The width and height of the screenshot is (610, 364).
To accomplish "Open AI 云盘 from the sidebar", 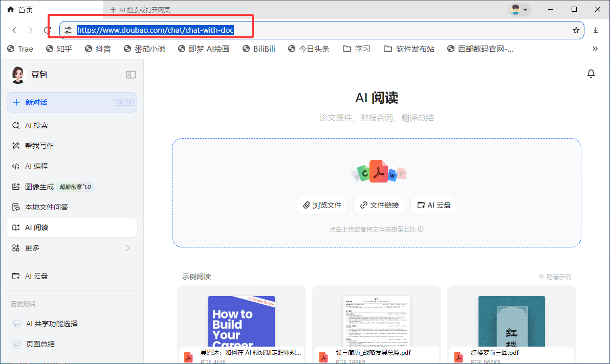I will [x=72, y=276].
